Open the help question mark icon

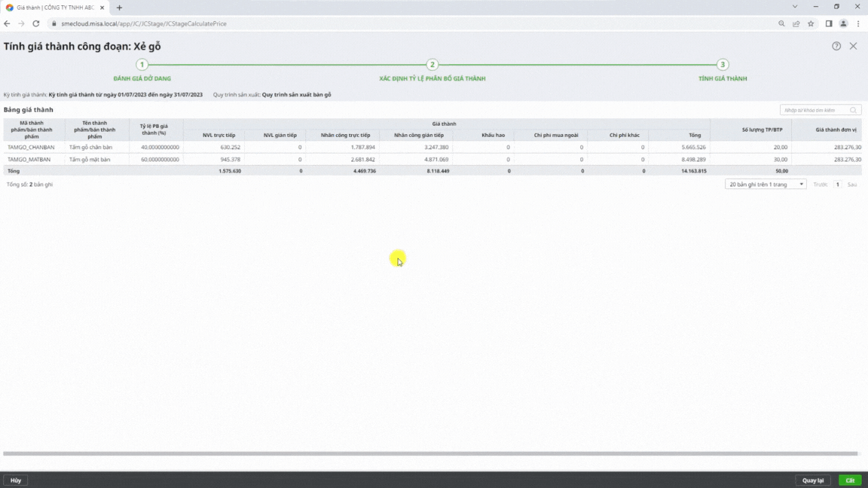coord(836,46)
